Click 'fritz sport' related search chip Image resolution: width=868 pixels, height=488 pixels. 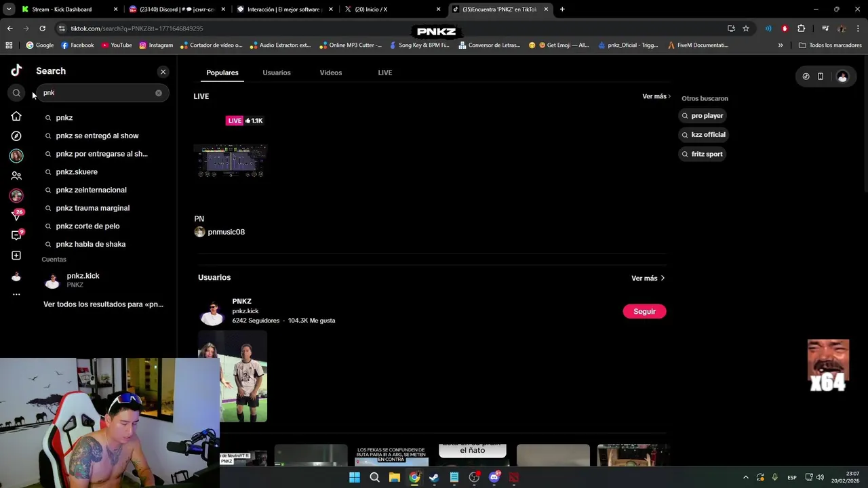[x=703, y=154]
